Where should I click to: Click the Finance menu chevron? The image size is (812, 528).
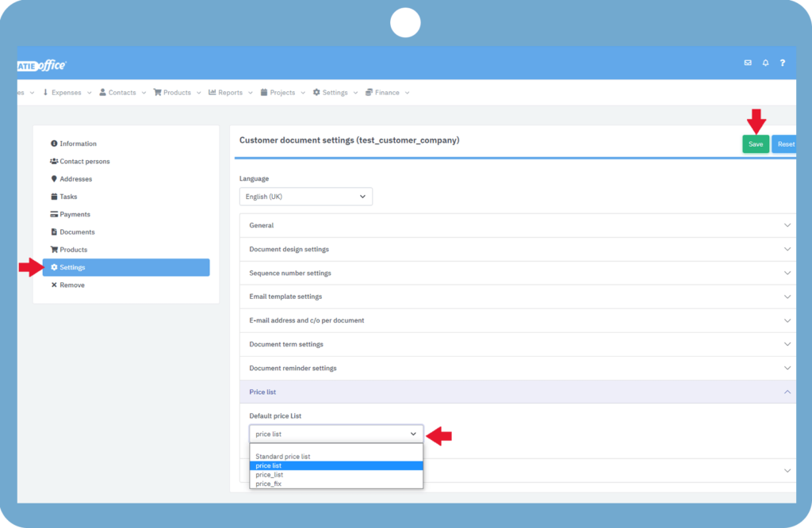407,93
